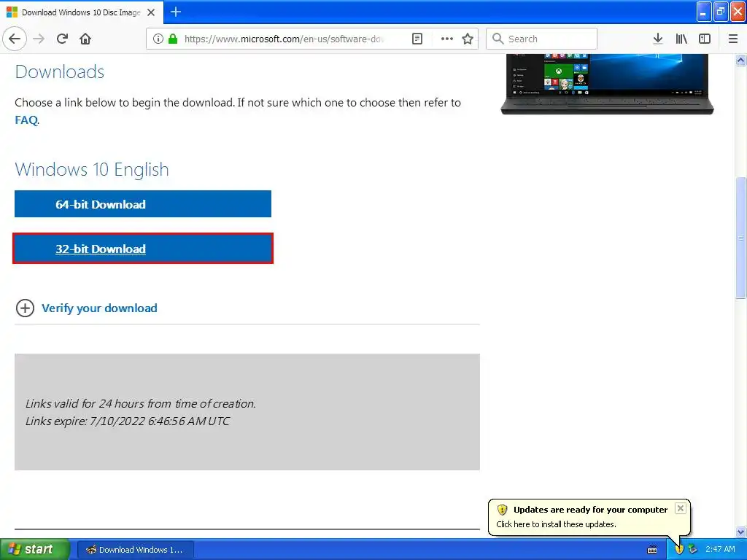Click the page scrollbar up arrow

[740, 60]
